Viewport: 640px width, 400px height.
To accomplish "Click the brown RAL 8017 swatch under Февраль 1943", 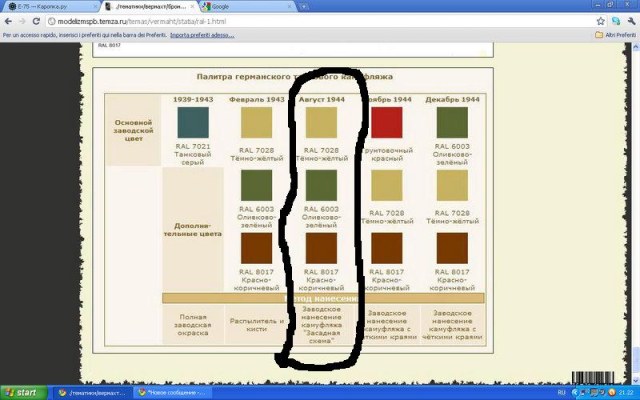I will pyautogui.click(x=256, y=249).
